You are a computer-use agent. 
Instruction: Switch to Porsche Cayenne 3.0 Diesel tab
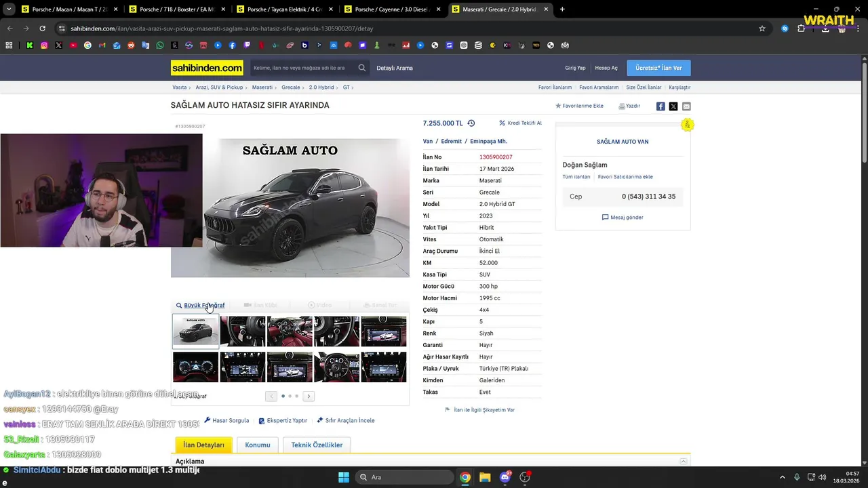(x=392, y=9)
